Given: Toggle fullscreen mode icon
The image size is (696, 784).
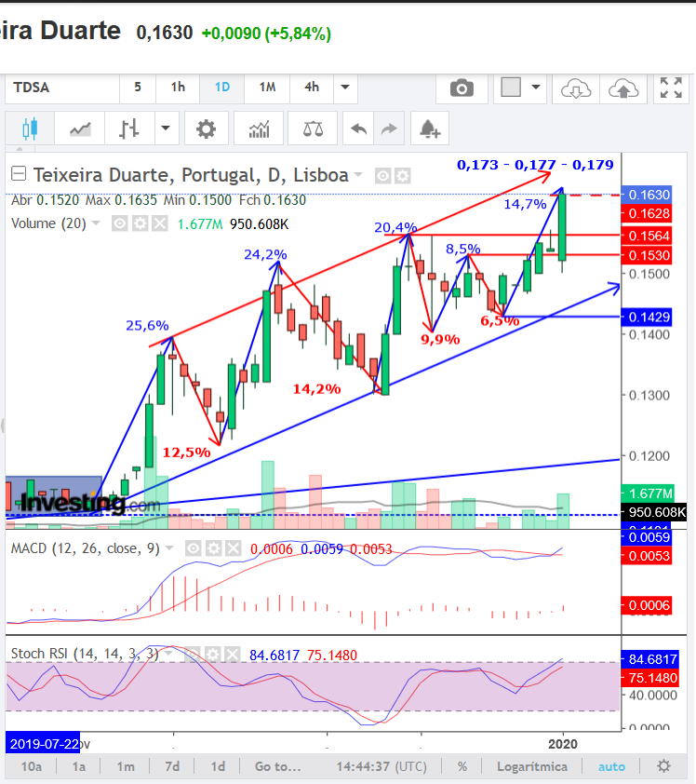Looking at the screenshot, I should [671, 88].
